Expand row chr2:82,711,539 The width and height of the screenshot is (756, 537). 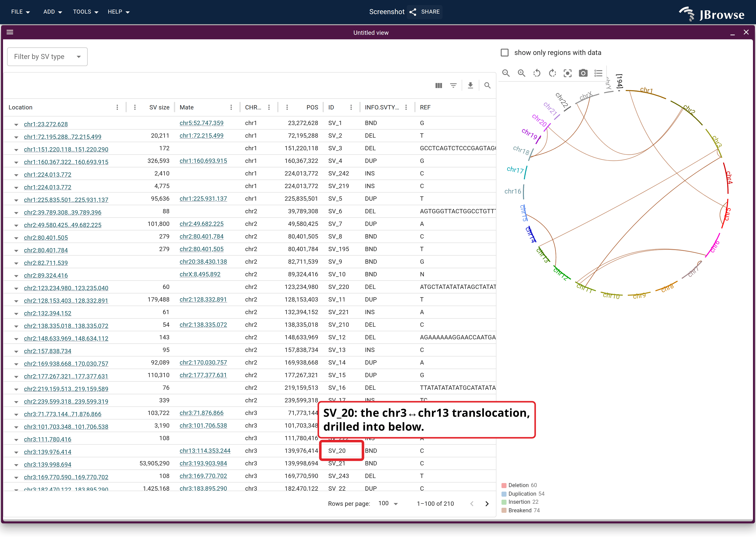coord(16,263)
